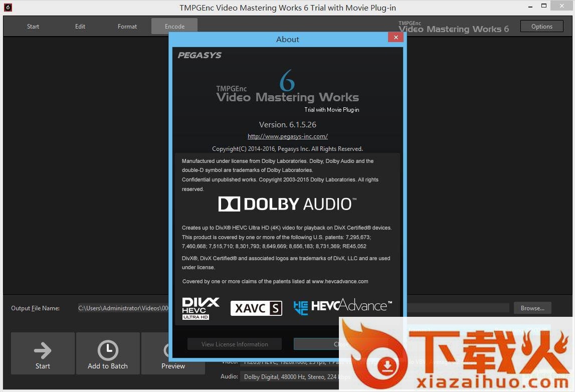
Task: Click 'Trial with Movie Plug-in' in About dialog
Action: (x=332, y=110)
